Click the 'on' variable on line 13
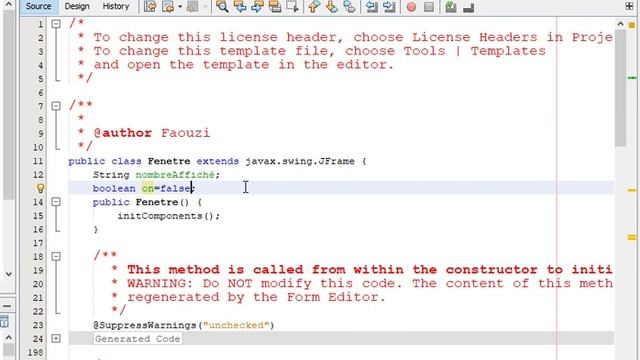The image size is (640, 360). 148,189
